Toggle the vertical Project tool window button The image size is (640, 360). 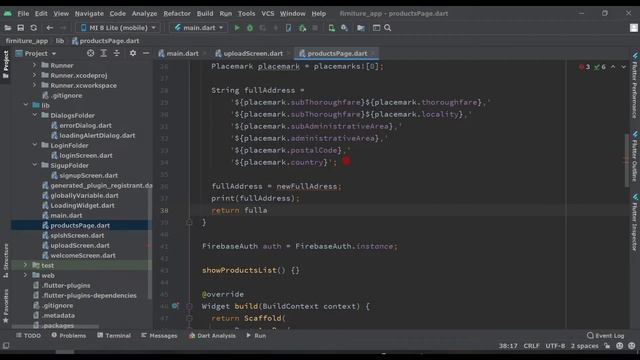pyautogui.click(x=5, y=65)
